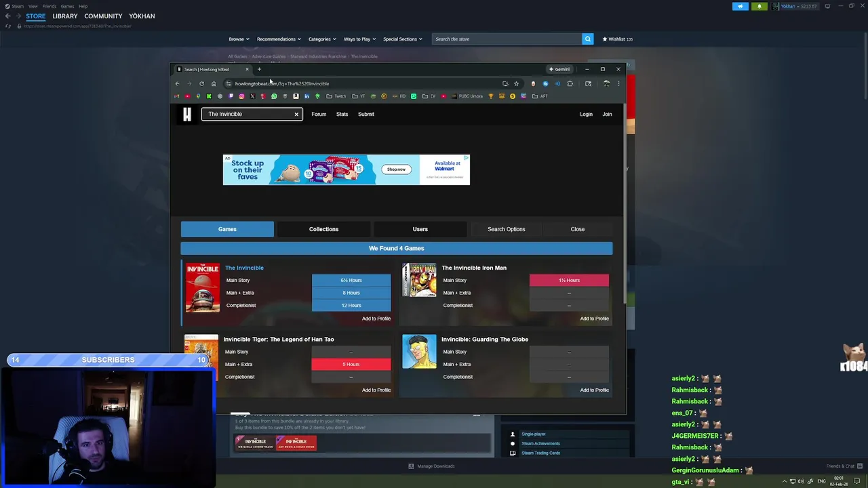The width and height of the screenshot is (868, 488).
Task: Open Steam STORE tab
Action: coord(35,16)
